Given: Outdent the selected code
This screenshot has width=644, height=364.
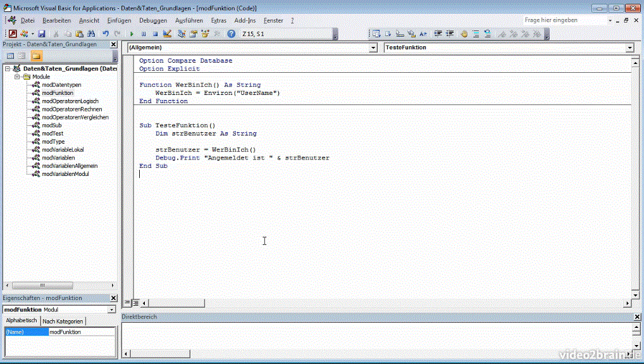Looking at the screenshot, I should (x=450, y=34).
